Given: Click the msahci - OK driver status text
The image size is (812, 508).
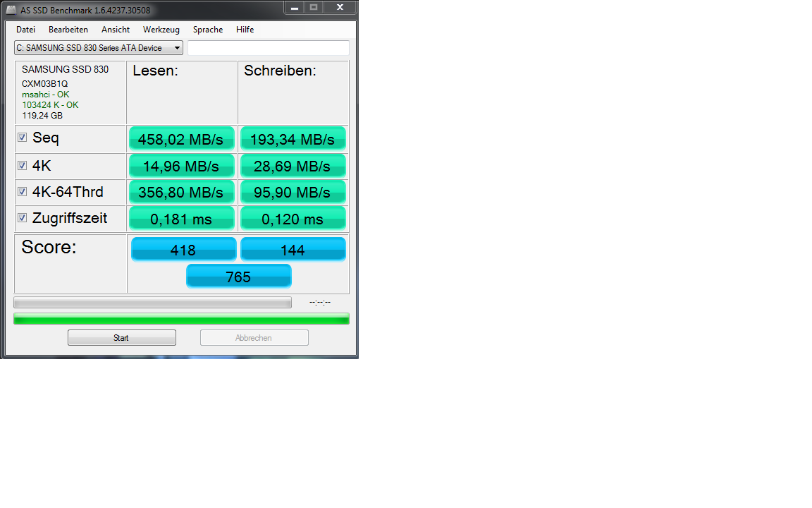Looking at the screenshot, I should click(46, 95).
